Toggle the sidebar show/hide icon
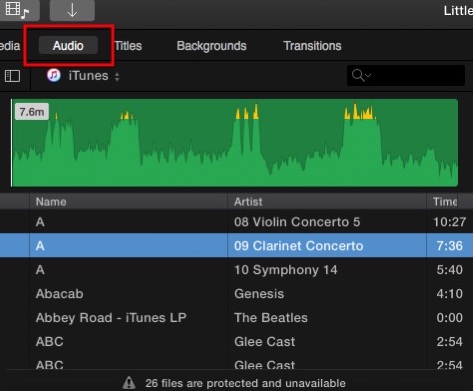 click(x=12, y=76)
